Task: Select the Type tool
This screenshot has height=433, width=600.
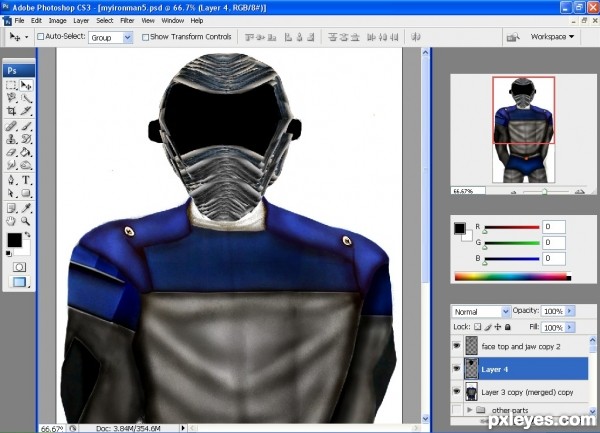Action: [26, 180]
